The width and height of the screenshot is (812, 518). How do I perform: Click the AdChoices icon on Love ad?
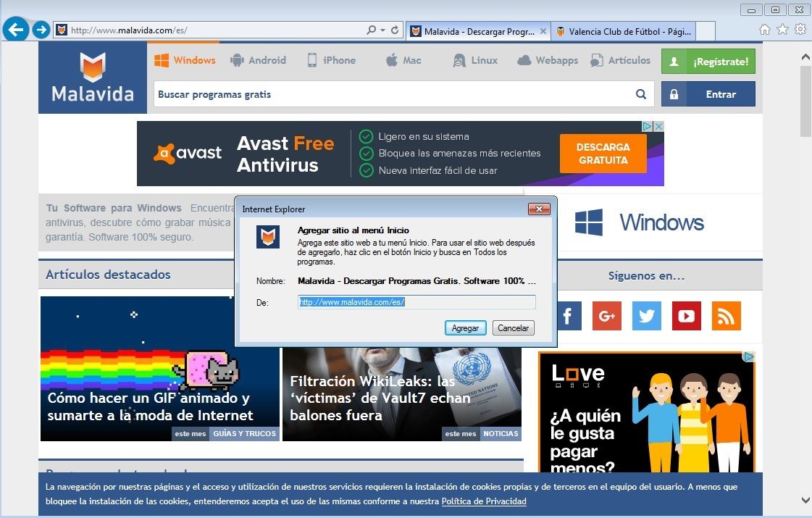click(749, 357)
